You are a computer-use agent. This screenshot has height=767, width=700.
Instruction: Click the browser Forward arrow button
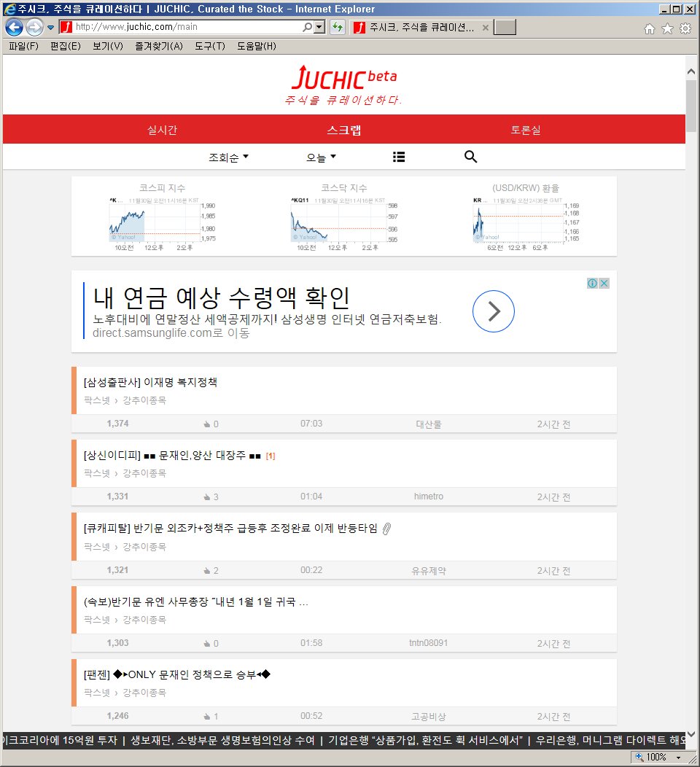(34, 28)
